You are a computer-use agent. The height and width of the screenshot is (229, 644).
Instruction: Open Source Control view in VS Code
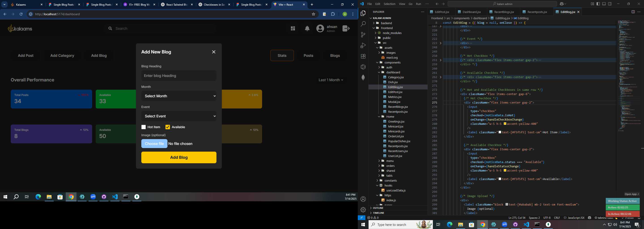[363, 35]
